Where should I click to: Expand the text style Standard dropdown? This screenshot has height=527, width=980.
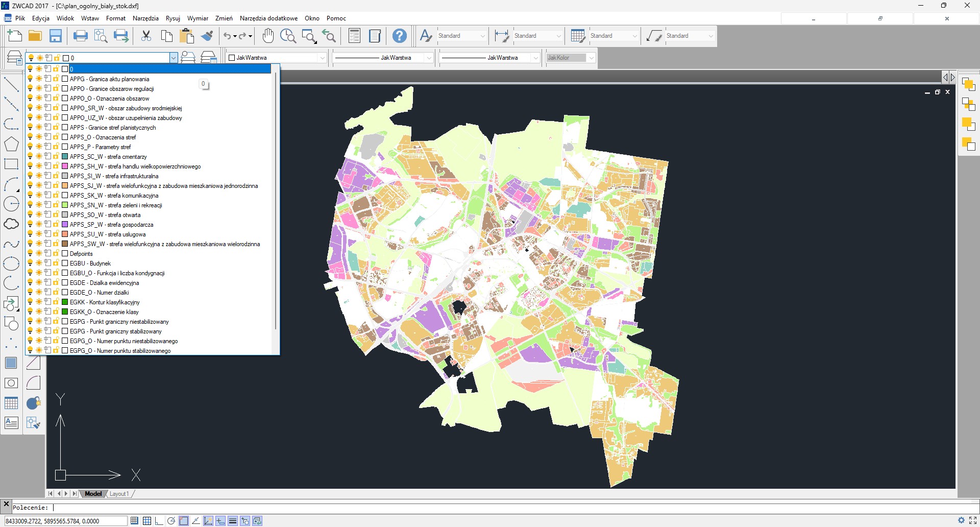click(482, 36)
